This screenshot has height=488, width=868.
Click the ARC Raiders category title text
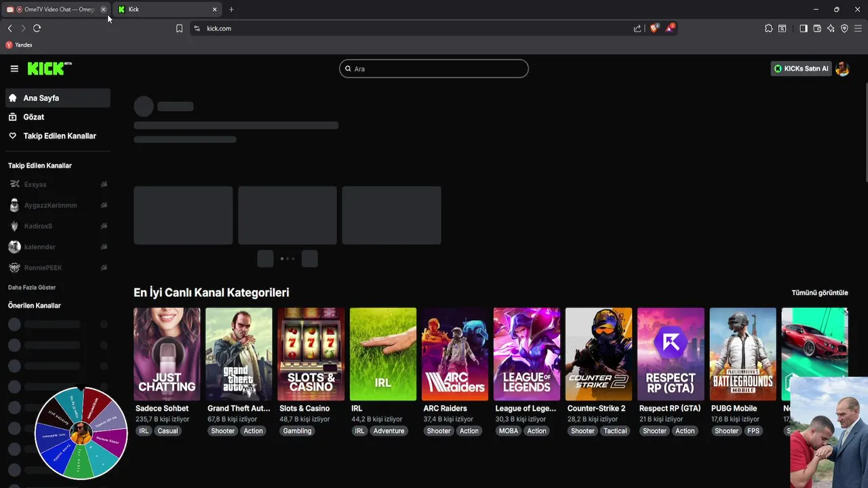pos(445,409)
